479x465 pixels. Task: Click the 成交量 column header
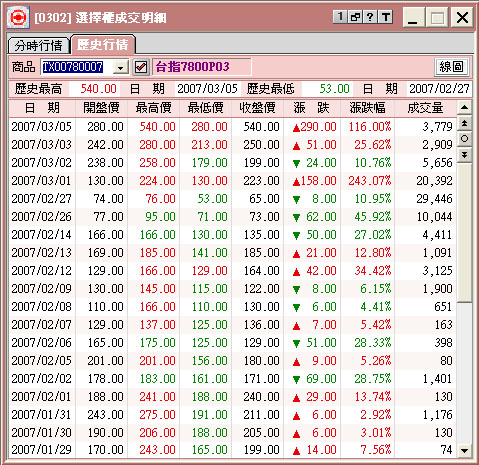click(425, 108)
